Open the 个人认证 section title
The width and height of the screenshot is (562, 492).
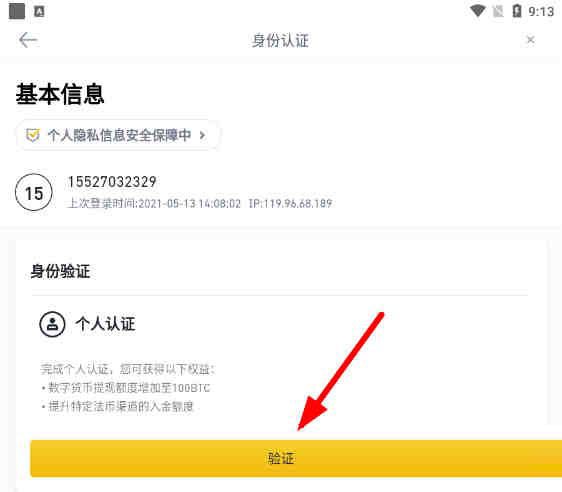pyautogui.click(x=105, y=324)
